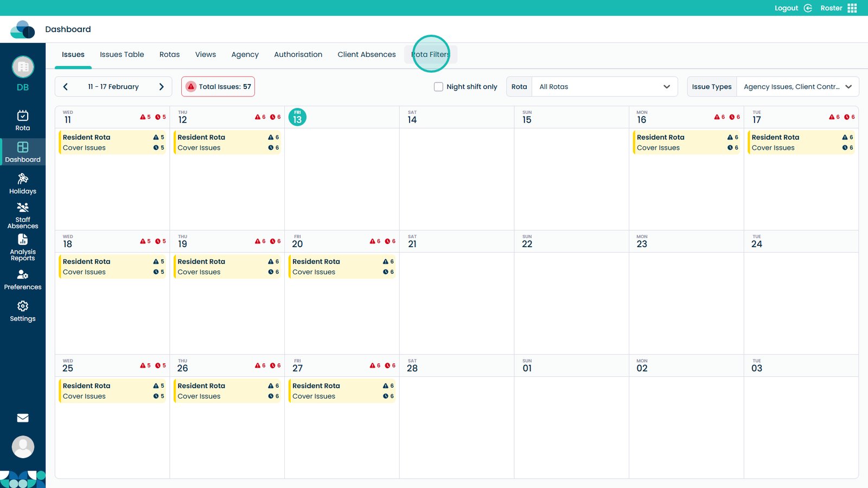
Task: Click the app logo beside Dashboard
Action: coord(23,29)
